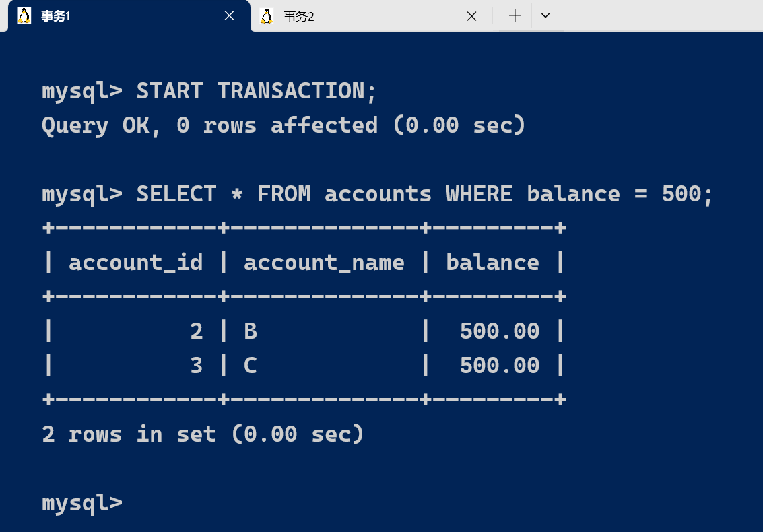763x532 pixels.
Task: Click the 500.00 balance for account C
Action: (499, 366)
